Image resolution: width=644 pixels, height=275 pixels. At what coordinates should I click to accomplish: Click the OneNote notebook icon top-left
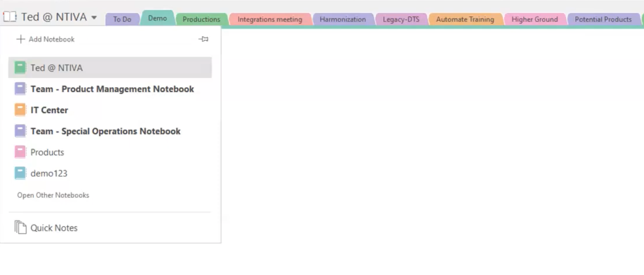click(10, 17)
